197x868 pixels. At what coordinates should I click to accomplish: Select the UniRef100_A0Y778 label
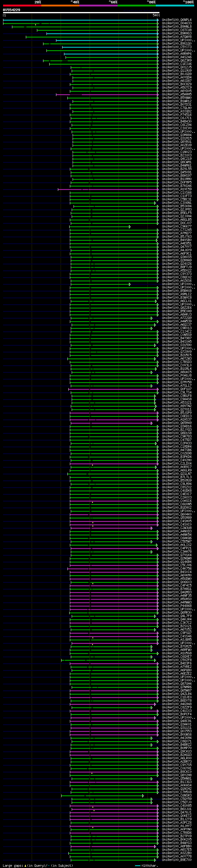click(176, 856)
